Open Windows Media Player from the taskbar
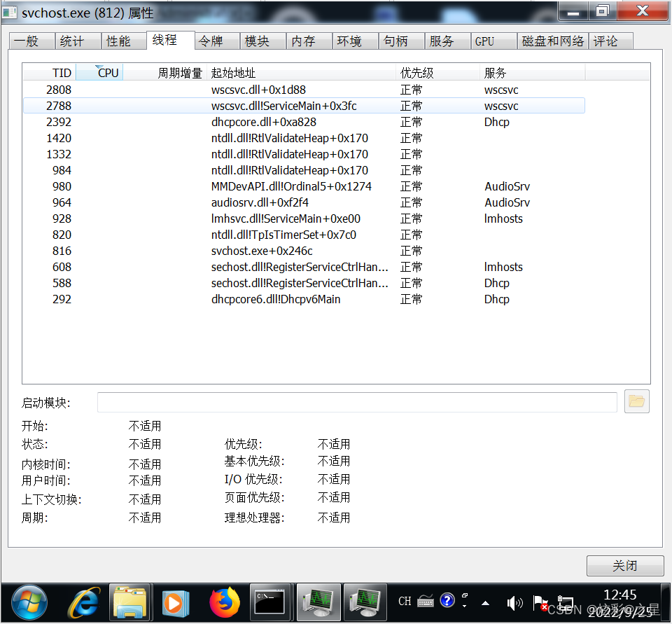672x624 pixels. (175, 602)
